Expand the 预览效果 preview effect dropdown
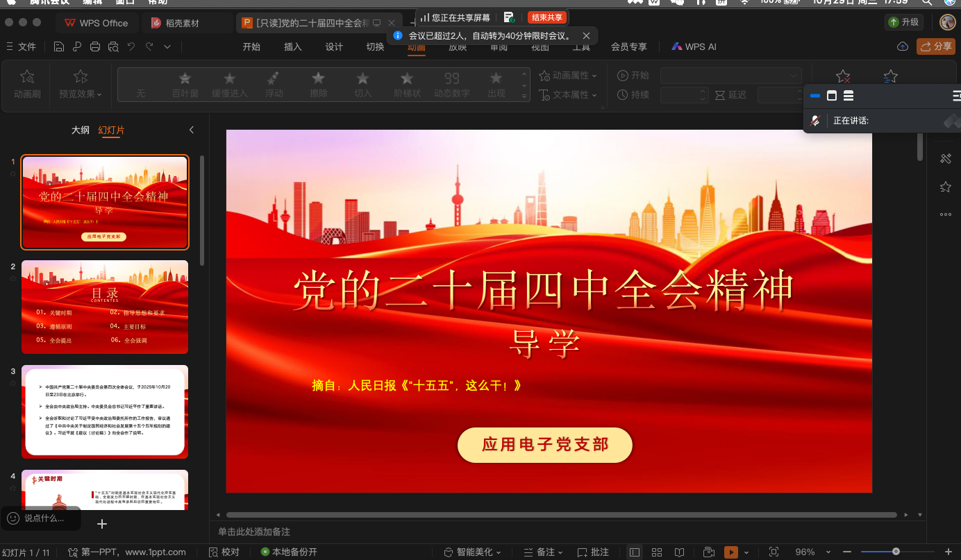961x560 pixels. [81, 94]
